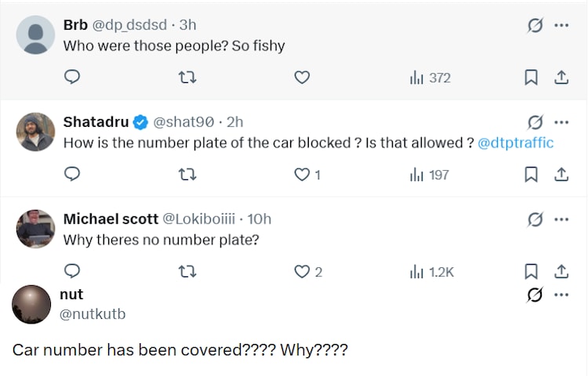588x376 pixels.
Task: Open more options on Brb's tweet
Action: [x=561, y=26]
